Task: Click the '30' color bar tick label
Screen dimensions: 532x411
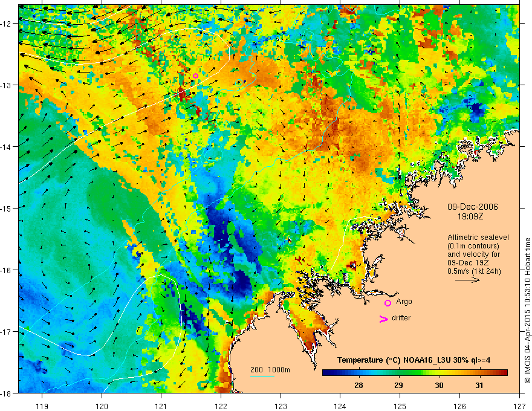Action: coord(439,385)
